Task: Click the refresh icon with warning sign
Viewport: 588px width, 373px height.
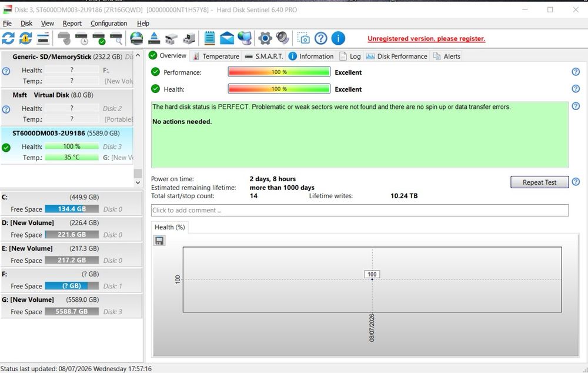Action: pos(25,38)
